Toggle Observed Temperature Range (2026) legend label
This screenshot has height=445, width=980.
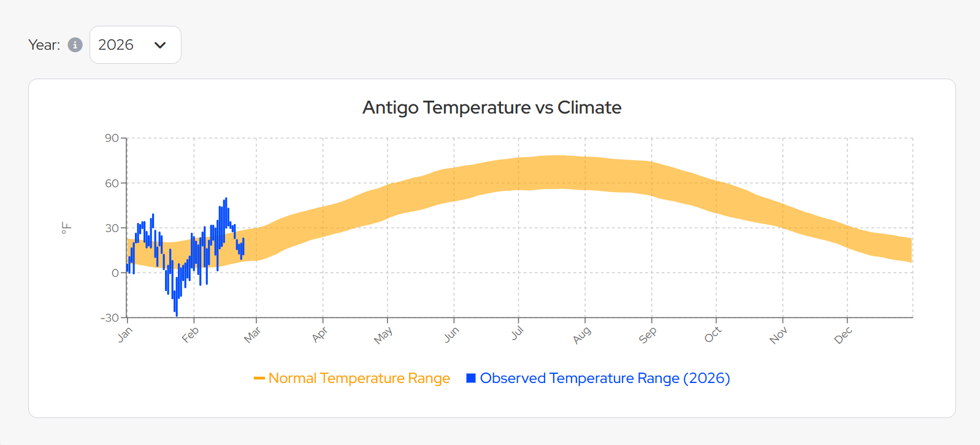[x=605, y=378]
